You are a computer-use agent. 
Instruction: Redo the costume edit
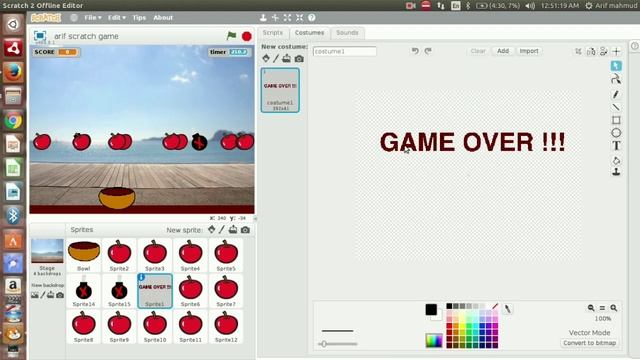pos(428,51)
